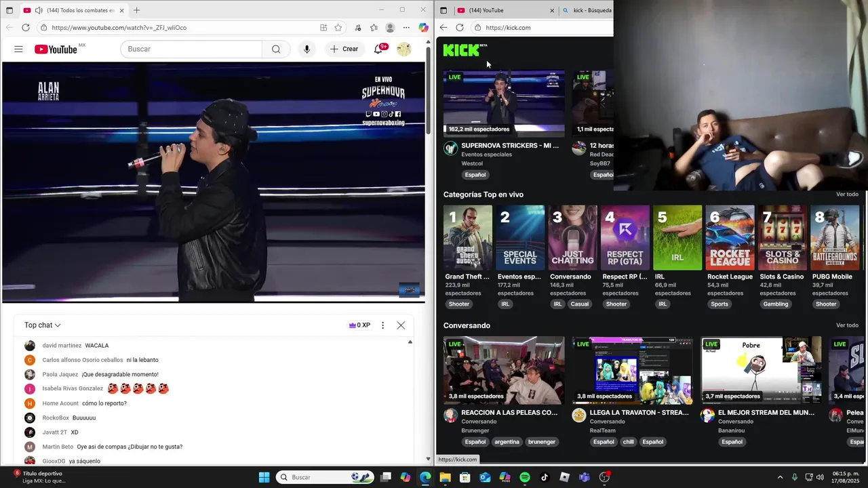
Task: Activate YouTube voice search microphone
Action: [307, 49]
